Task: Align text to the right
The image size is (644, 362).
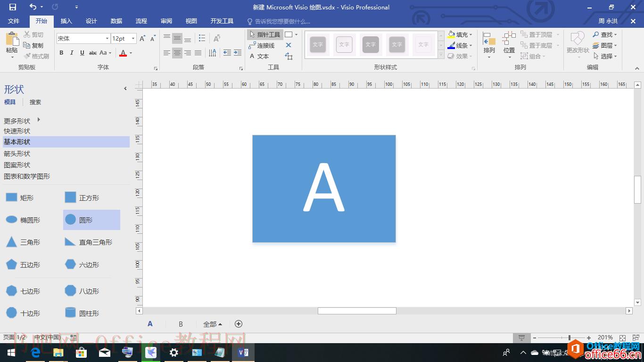Action: (188, 53)
